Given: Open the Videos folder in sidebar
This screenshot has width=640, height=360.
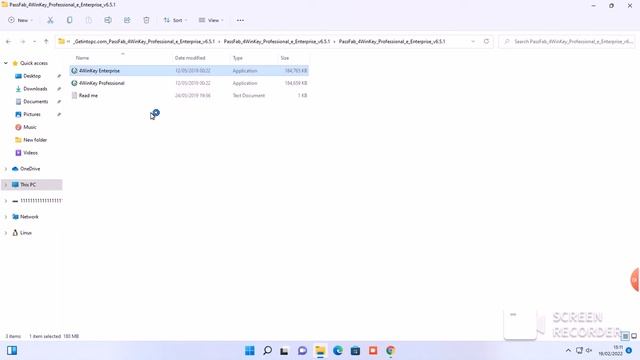Looking at the screenshot, I should tap(30, 153).
